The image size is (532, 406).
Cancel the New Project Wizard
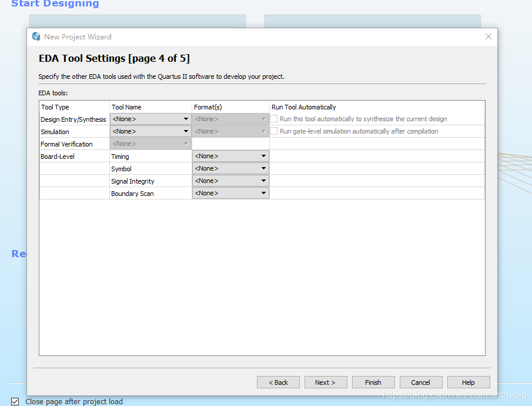[421, 382]
